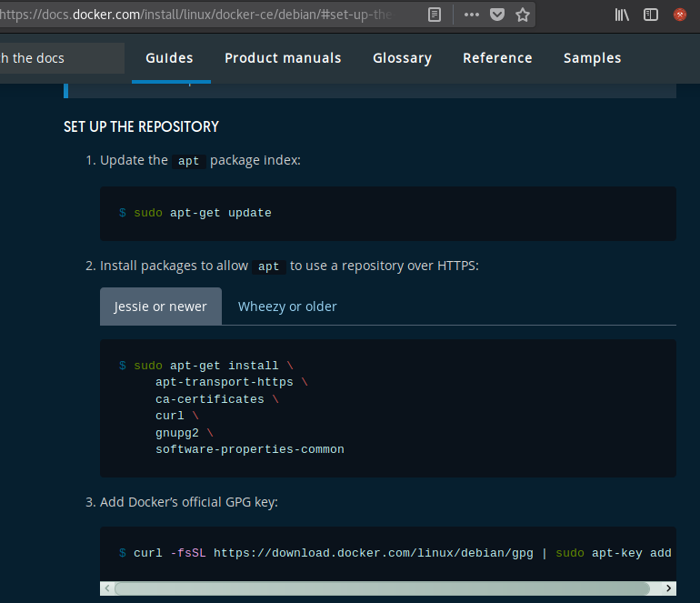Open page actions three-dot menu
Viewport: 700px width, 603px height.
pyautogui.click(x=472, y=15)
